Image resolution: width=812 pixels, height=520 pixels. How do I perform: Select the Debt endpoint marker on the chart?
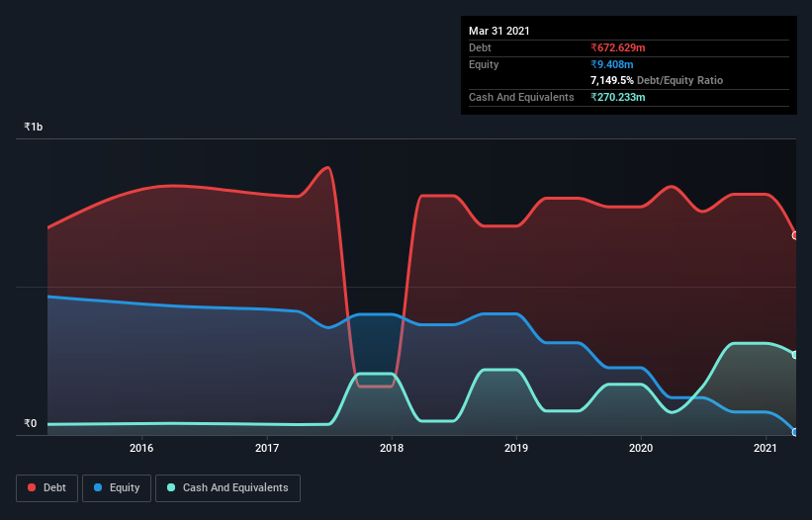(x=795, y=235)
